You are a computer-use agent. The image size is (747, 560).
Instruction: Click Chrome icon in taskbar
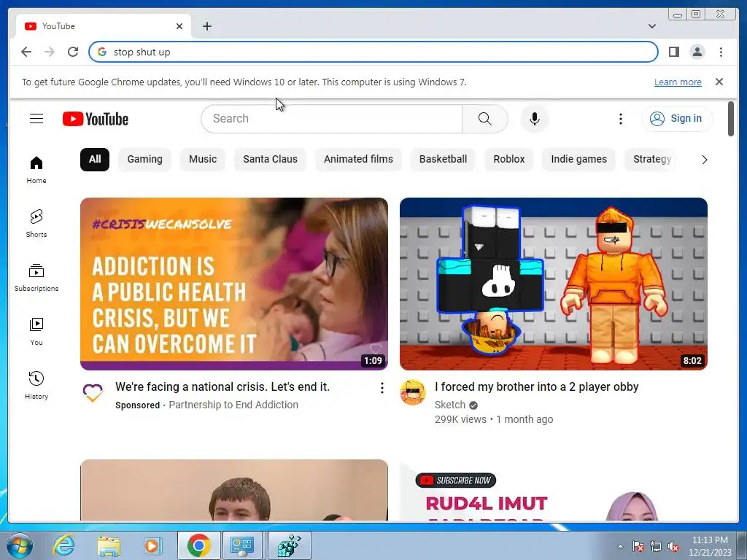(x=199, y=545)
